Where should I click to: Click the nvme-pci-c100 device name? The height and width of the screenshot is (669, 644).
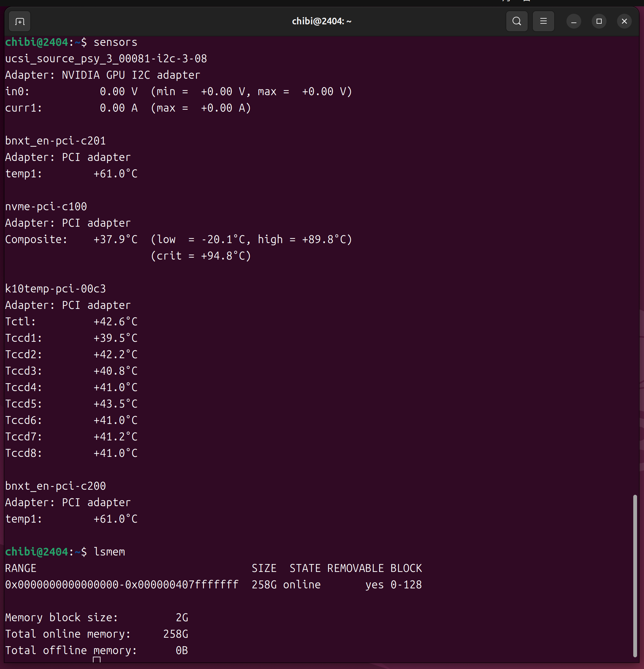pyautogui.click(x=46, y=207)
